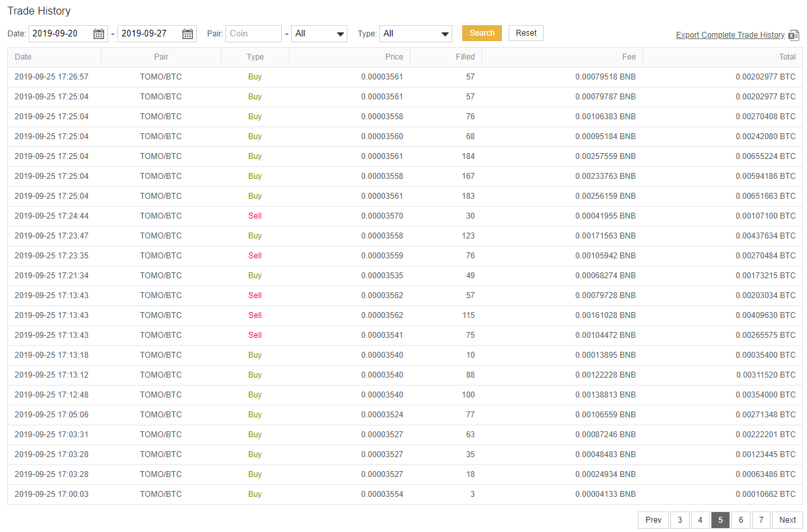The height and width of the screenshot is (532, 807).
Task: Click the total 0.00035400 BTC
Action: pos(765,355)
